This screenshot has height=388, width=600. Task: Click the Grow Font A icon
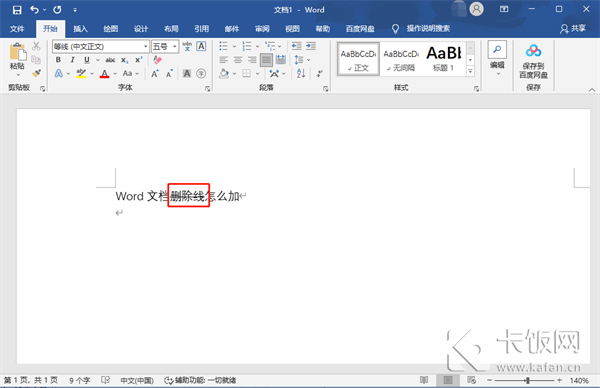point(155,73)
